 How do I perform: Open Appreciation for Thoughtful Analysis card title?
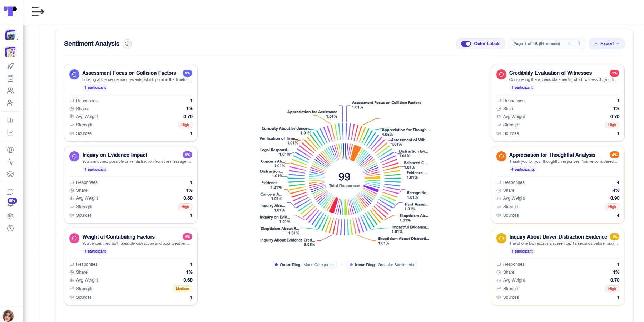tap(552, 155)
